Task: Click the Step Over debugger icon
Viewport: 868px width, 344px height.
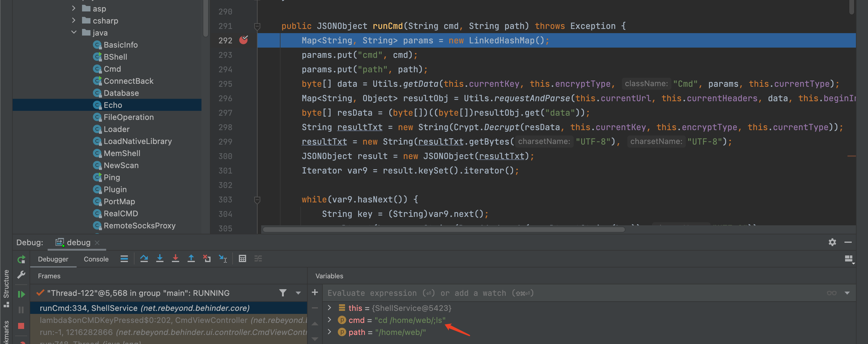Action: coord(144,258)
